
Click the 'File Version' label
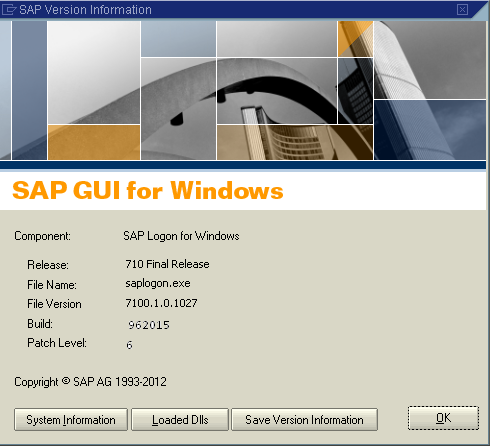point(54,304)
